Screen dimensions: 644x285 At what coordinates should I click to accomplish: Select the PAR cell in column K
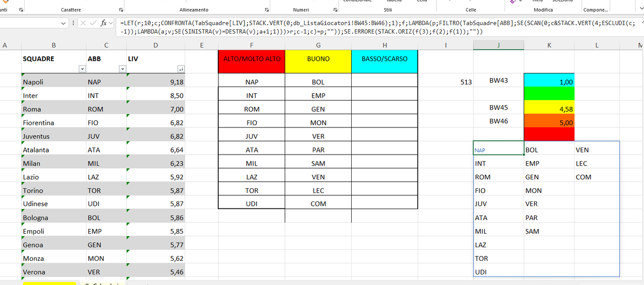point(549,216)
